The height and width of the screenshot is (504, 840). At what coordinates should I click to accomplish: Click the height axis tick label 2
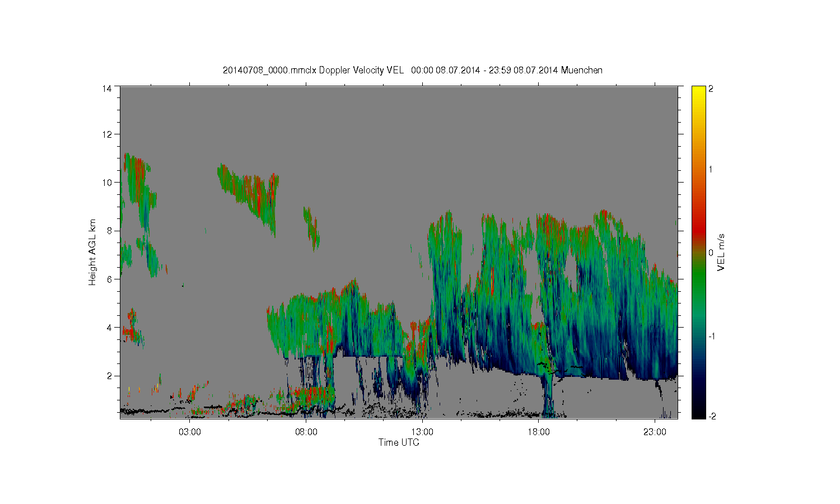[x=109, y=375]
